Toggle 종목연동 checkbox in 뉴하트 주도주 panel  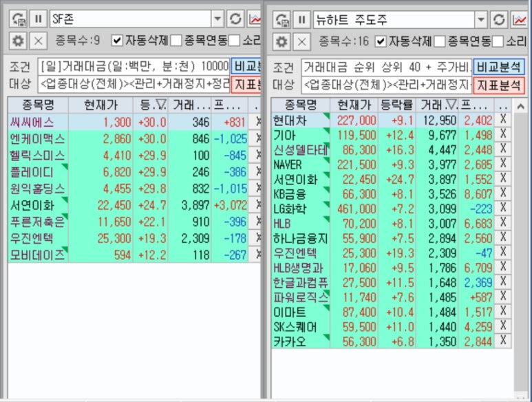coord(439,41)
